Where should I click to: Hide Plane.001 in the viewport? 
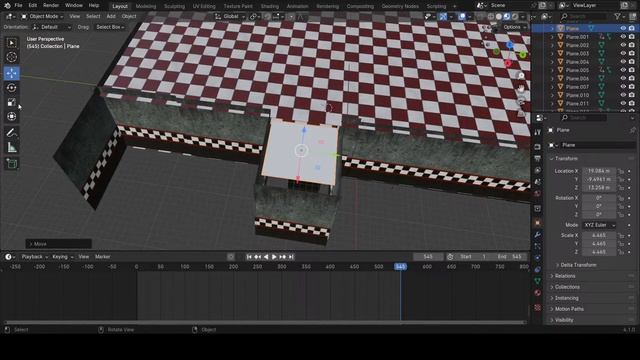(x=623, y=37)
